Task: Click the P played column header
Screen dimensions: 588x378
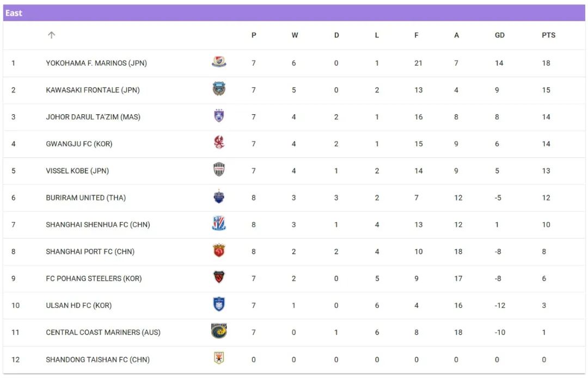Action: pyautogui.click(x=254, y=35)
